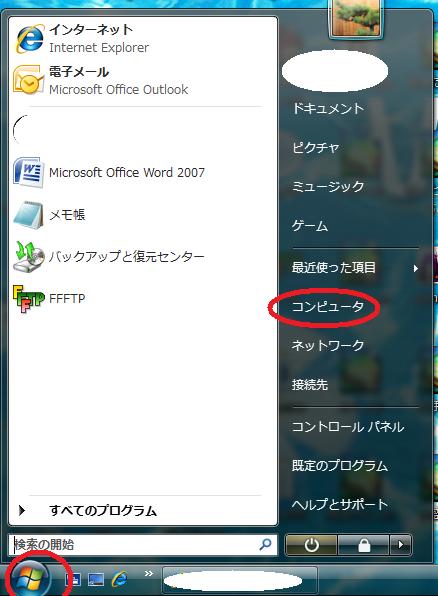Open ピクチャ folder
The image size is (438, 596).
coord(316,147)
